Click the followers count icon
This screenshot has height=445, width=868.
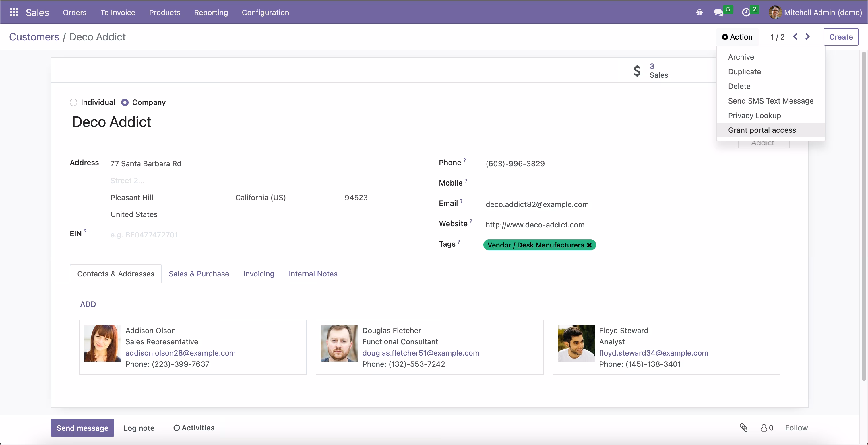click(764, 428)
